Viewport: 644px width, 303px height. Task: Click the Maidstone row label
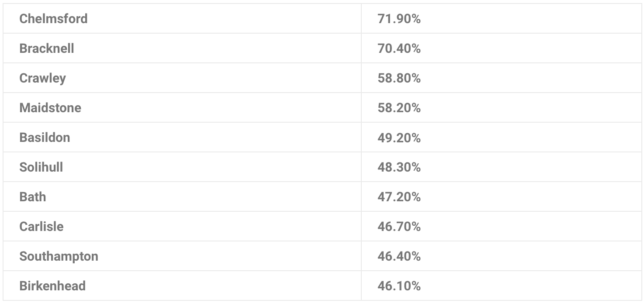(50, 108)
